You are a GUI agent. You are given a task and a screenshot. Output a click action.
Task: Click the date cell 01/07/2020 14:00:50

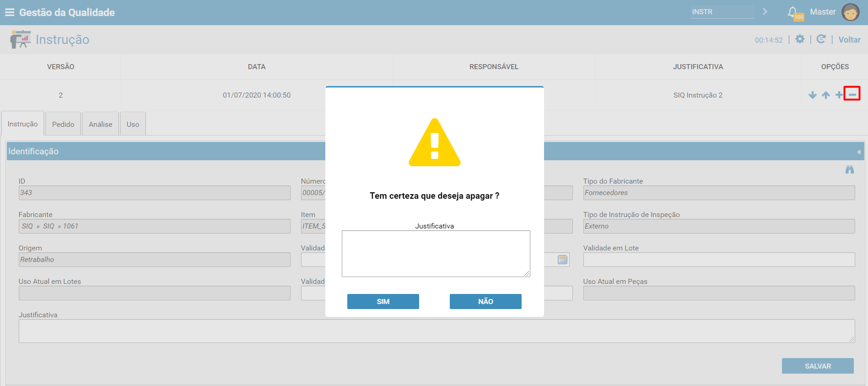257,95
